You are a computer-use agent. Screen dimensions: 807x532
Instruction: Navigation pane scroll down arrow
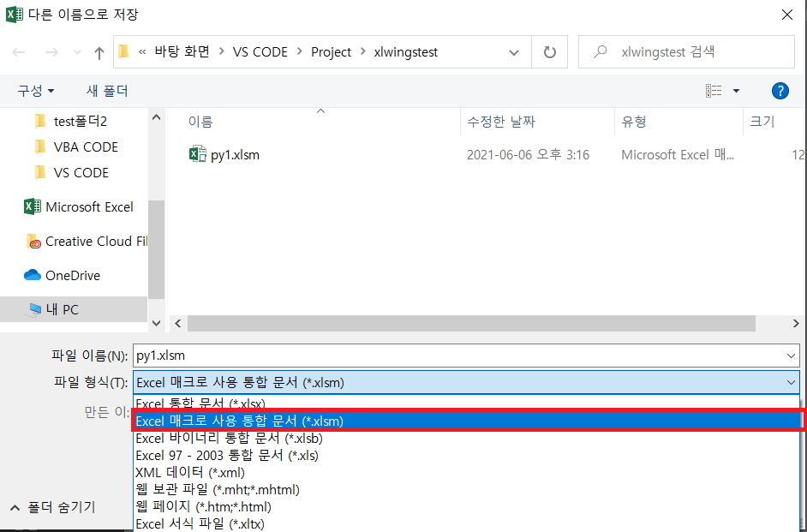point(157,324)
